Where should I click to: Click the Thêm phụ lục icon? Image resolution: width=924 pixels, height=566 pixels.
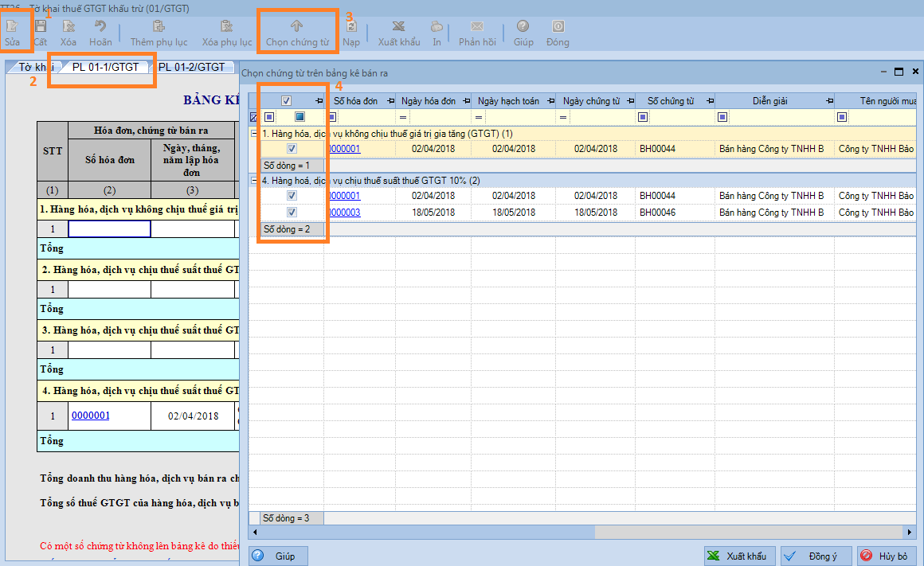159,26
